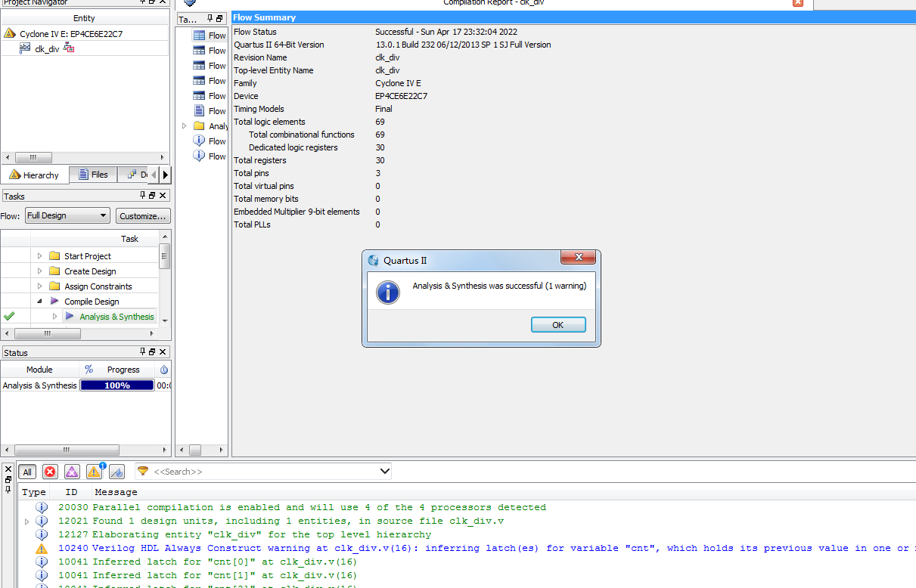The width and height of the screenshot is (916, 588).
Task: Open the Customize... tasks button
Action: coord(143,216)
